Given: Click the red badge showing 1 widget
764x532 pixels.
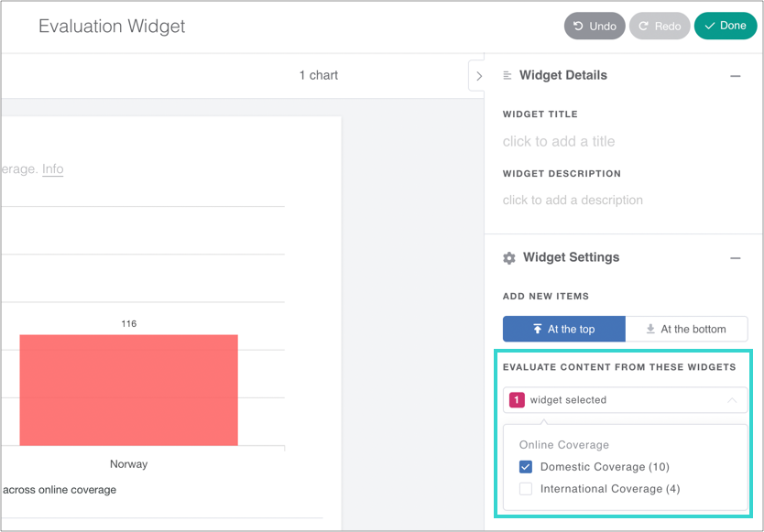Looking at the screenshot, I should (x=517, y=400).
